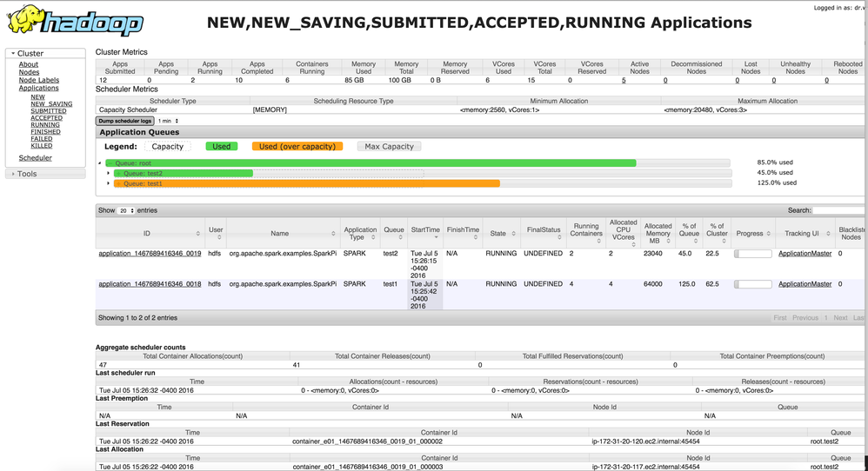The image size is (868, 471).
Task: Sort by Allocated CPU VCores column
Action: (x=624, y=233)
